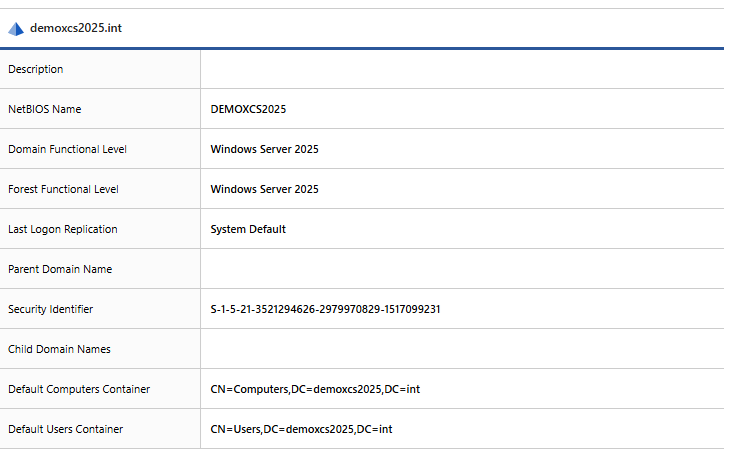Click the Forest Functional Level Windows Server 2025 value

tap(264, 189)
